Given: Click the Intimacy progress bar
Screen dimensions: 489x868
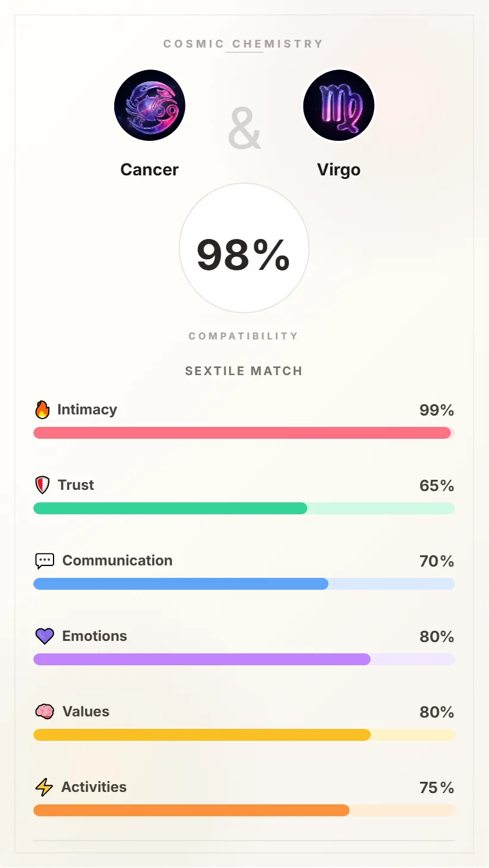Looking at the screenshot, I should point(244,433).
